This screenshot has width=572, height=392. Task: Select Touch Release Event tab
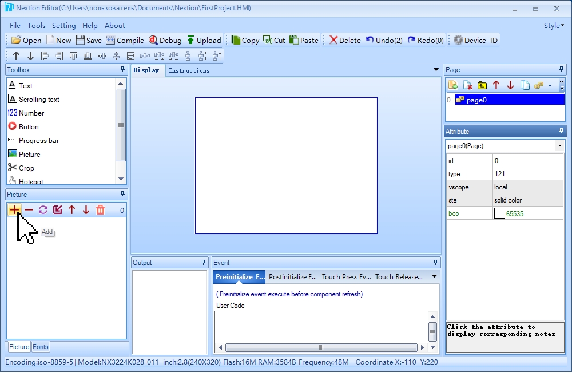tap(399, 276)
